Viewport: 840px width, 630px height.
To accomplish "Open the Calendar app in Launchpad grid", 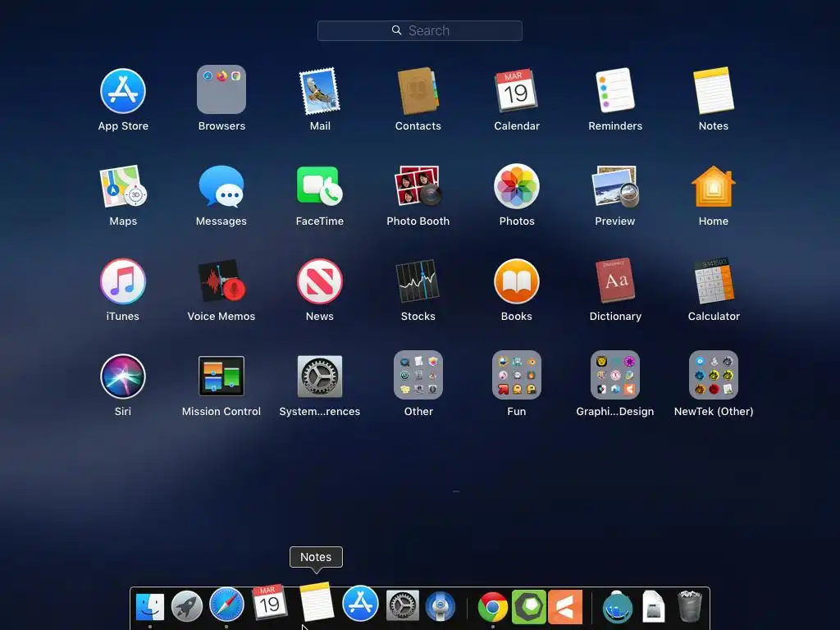I will tap(517, 90).
